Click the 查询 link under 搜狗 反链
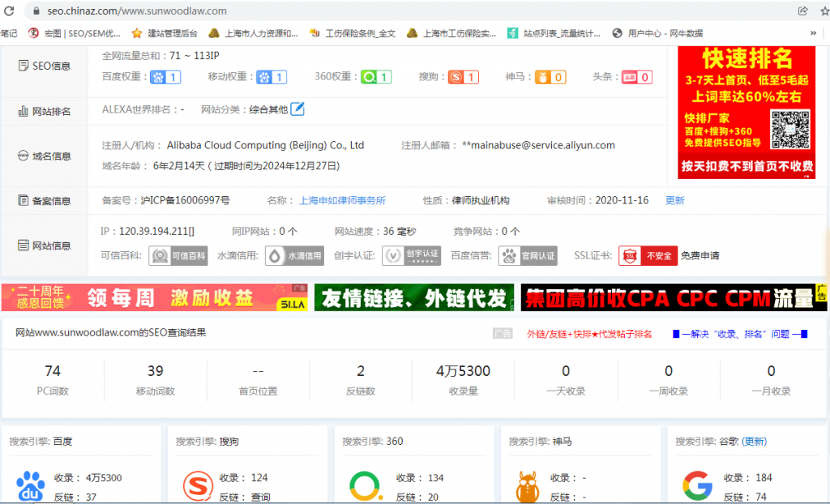 (x=260, y=498)
